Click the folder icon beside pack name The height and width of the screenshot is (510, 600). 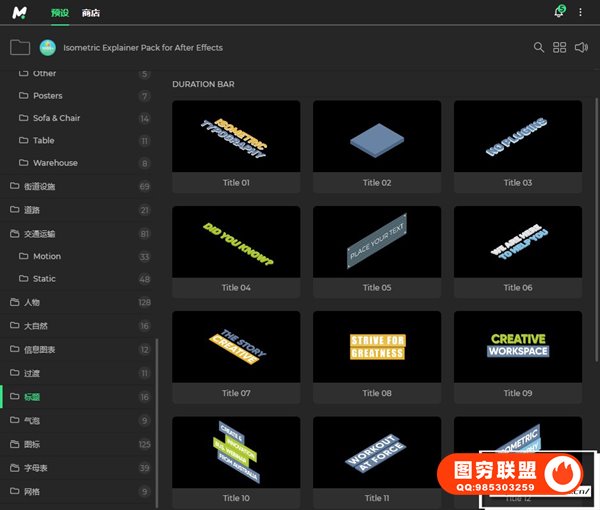point(19,47)
